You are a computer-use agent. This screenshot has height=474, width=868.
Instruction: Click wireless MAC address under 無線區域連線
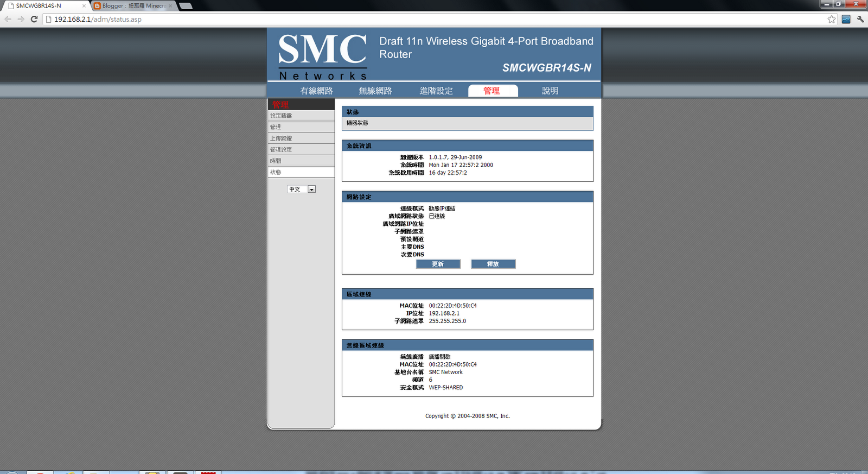click(x=452, y=365)
